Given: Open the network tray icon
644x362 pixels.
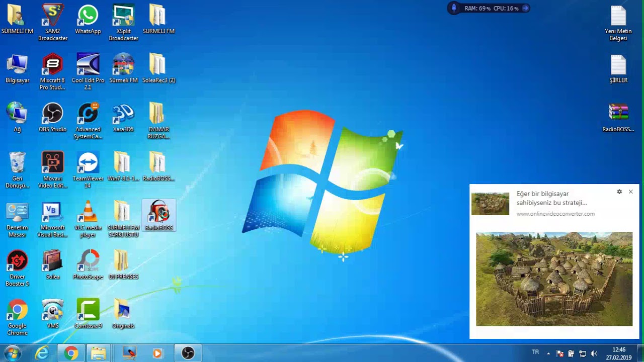Looking at the screenshot, I should (583, 353).
